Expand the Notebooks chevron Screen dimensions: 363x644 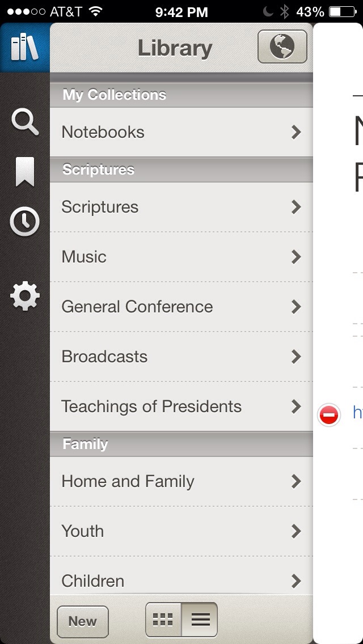[x=296, y=132]
